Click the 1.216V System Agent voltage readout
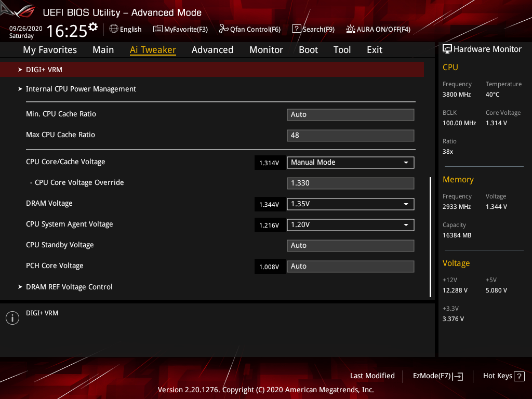The height and width of the screenshot is (399, 532). [x=270, y=225]
